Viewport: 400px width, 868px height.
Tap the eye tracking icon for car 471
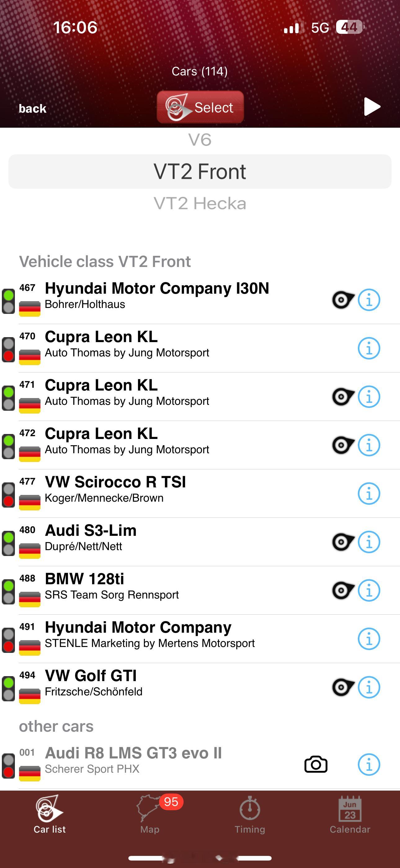(x=343, y=397)
